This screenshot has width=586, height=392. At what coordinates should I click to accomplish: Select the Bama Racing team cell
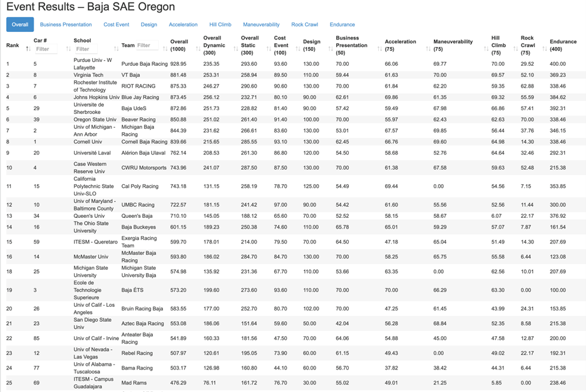[x=137, y=368]
